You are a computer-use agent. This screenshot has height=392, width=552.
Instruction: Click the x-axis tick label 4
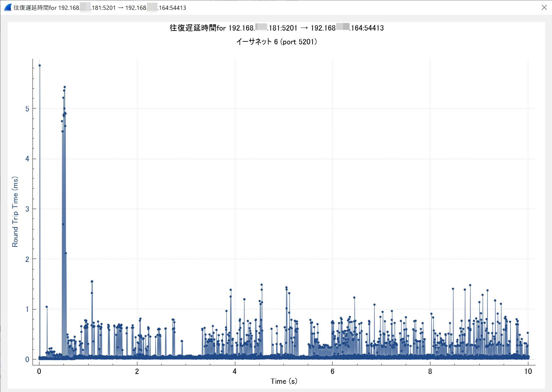pos(235,371)
